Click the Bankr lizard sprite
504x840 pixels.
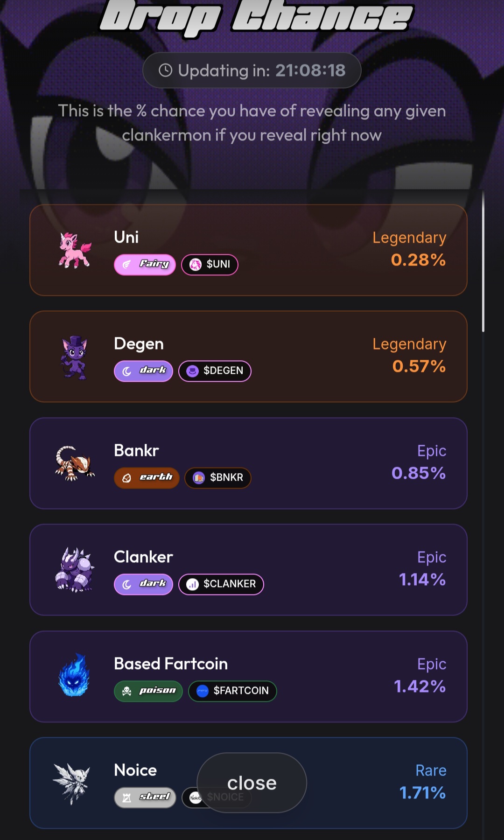(75, 463)
